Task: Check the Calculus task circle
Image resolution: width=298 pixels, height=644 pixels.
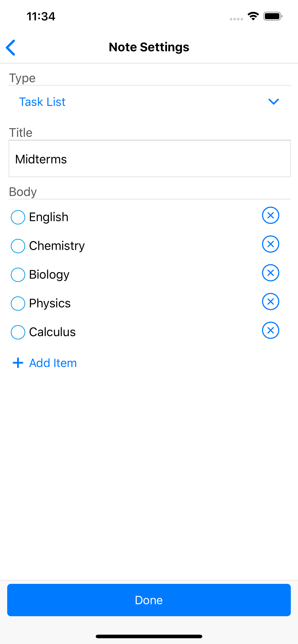Action: [18, 332]
